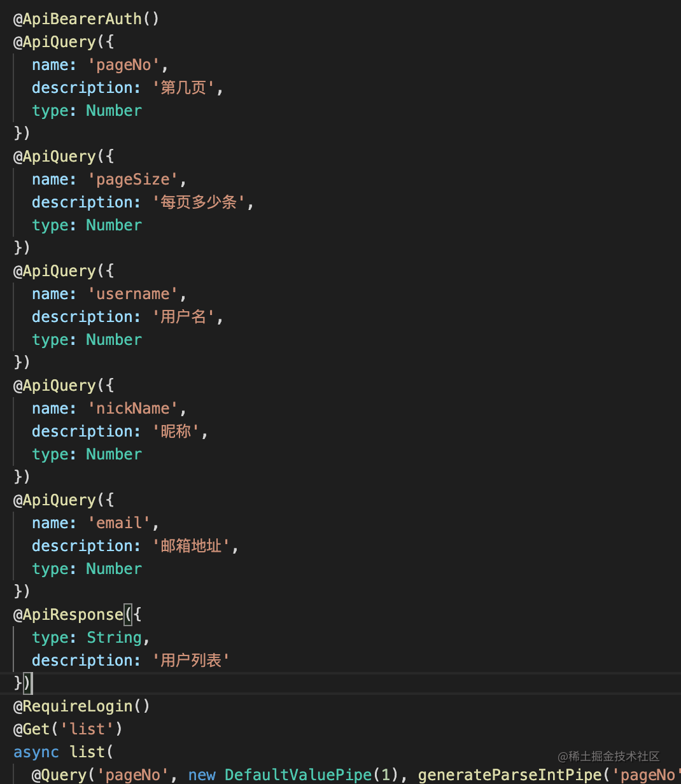The height and width of the screenshot is (784, 681).
Task: Click the generateParseIntPipe function call
Action: pos(509,775)
